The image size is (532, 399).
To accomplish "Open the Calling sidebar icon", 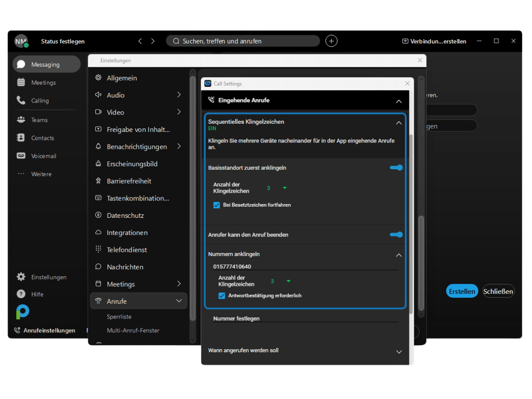I will 20,100.
